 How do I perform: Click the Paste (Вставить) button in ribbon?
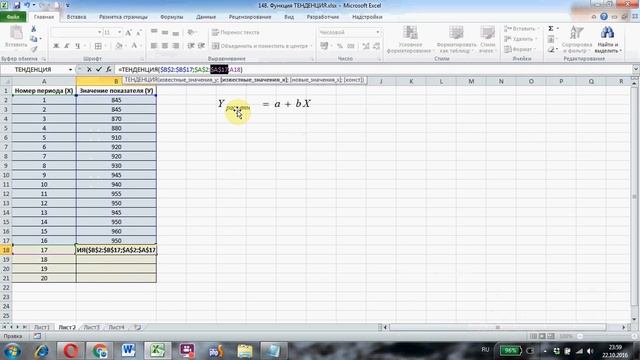[16, 37]
